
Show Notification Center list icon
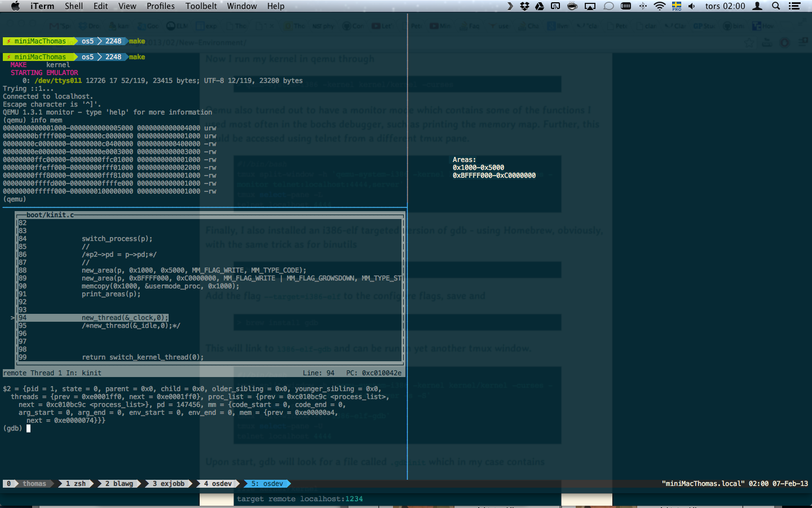[x=795, y=6]
